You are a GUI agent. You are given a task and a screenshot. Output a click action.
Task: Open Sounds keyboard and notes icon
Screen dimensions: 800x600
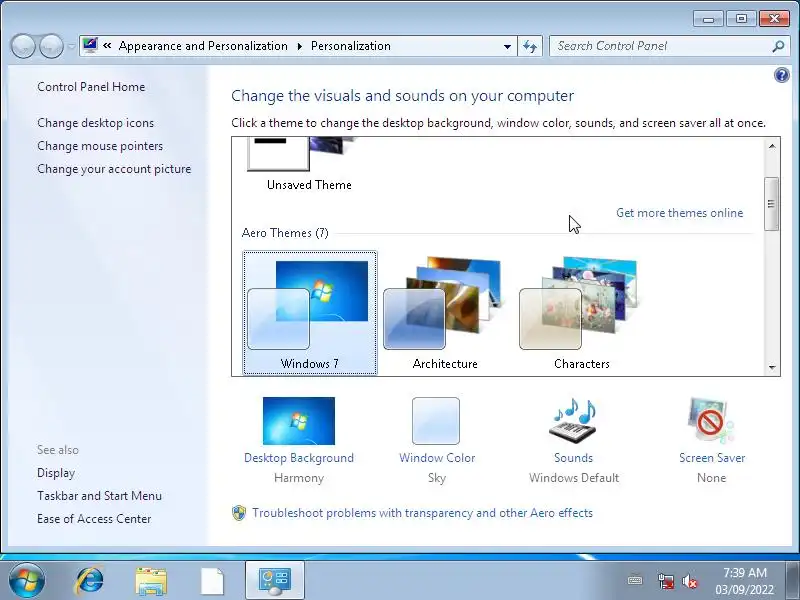pos(573,421)
